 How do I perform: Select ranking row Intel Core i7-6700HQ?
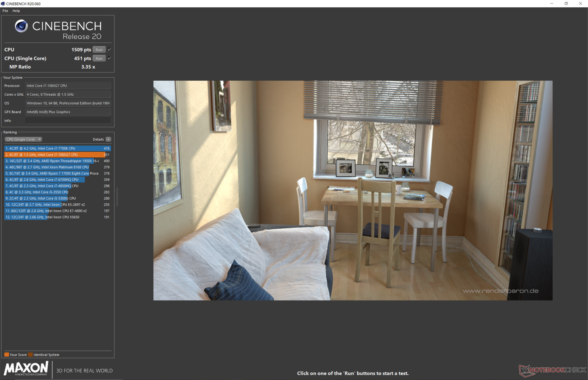tap(58, 180)
